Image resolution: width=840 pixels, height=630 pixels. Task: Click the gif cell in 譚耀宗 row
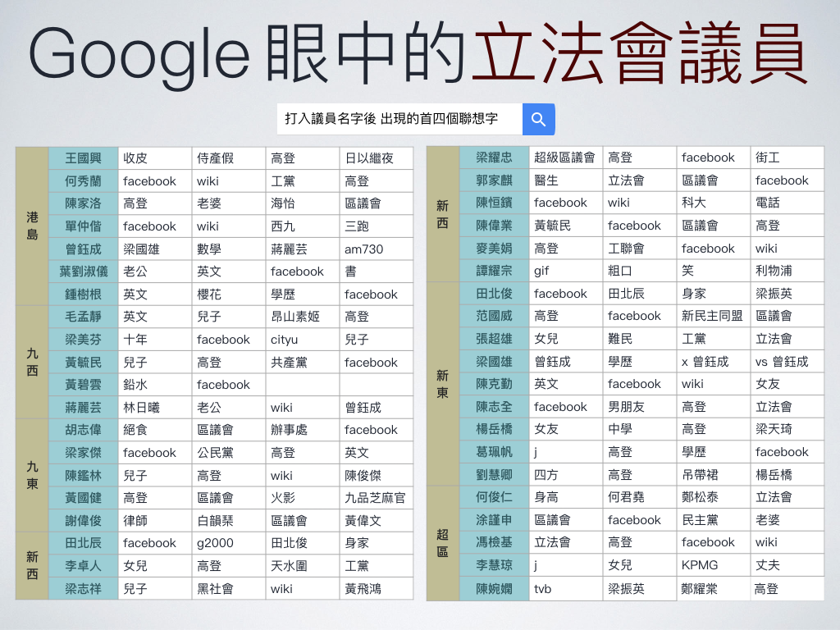point(566,271)
